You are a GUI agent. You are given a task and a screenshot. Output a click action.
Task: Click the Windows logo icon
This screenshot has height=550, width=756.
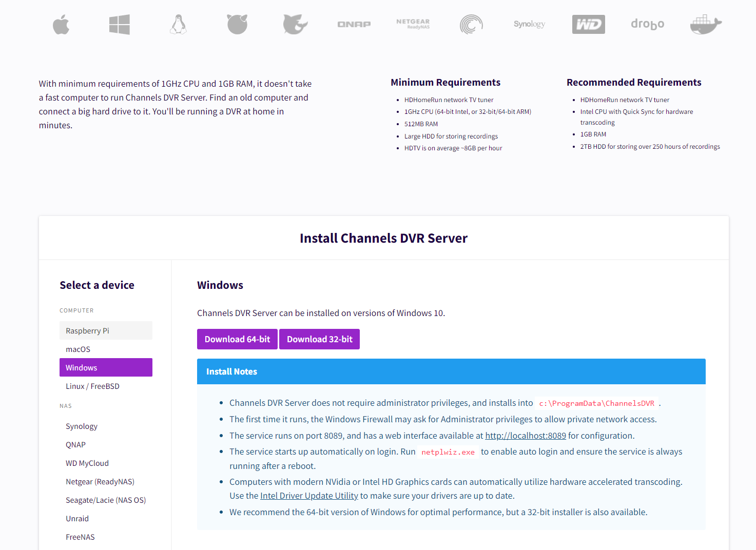tap(120, 25)
